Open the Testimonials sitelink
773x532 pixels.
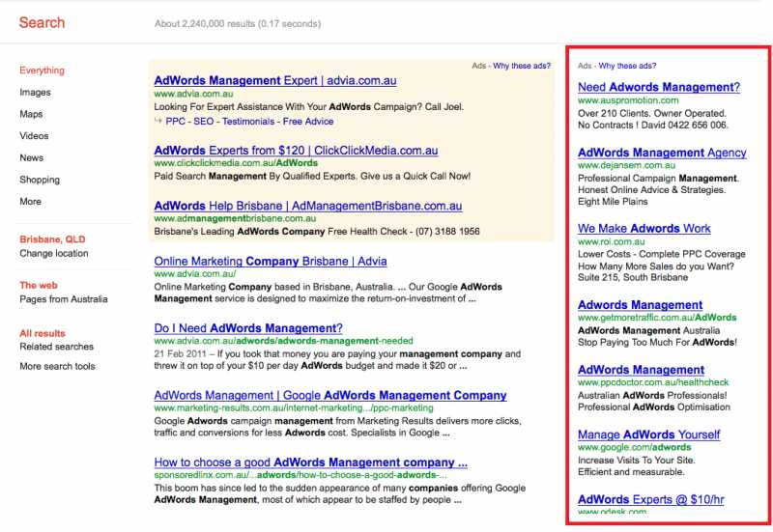(x=248, y=122)
